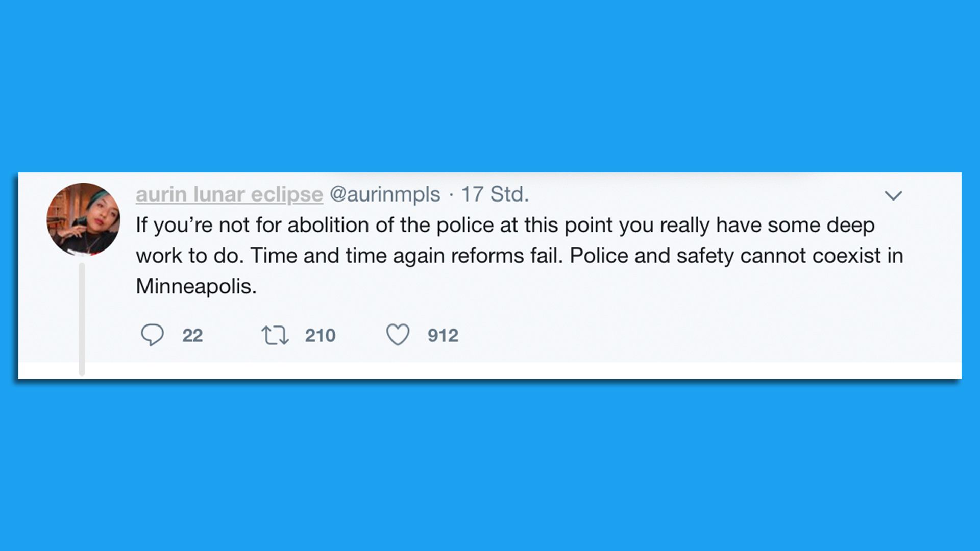Click the 17 Std. timestamp

495,194
